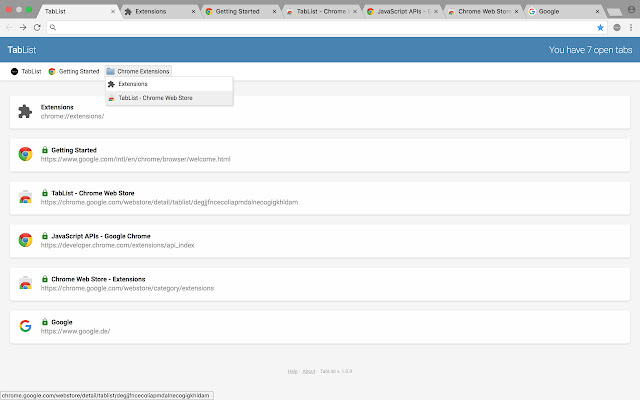Click the TabList header logo text
640x400 pixels.
click(22, 50)
